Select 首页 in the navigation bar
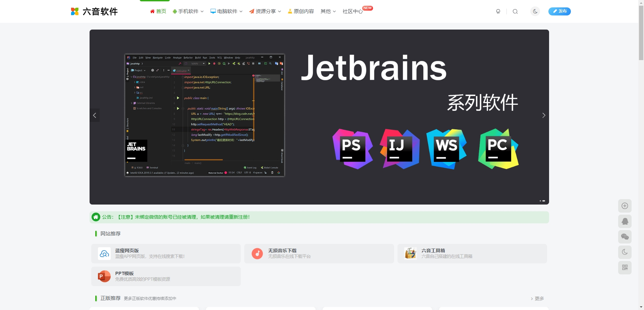The height and width of the screenshot is (310, 644). pyautogui.click(x=158, y=11)
